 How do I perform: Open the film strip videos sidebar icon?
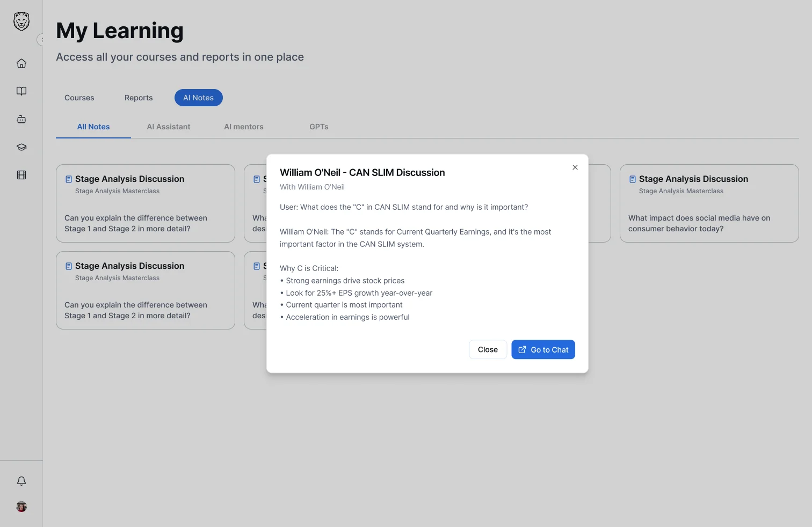tap(21, 175)
